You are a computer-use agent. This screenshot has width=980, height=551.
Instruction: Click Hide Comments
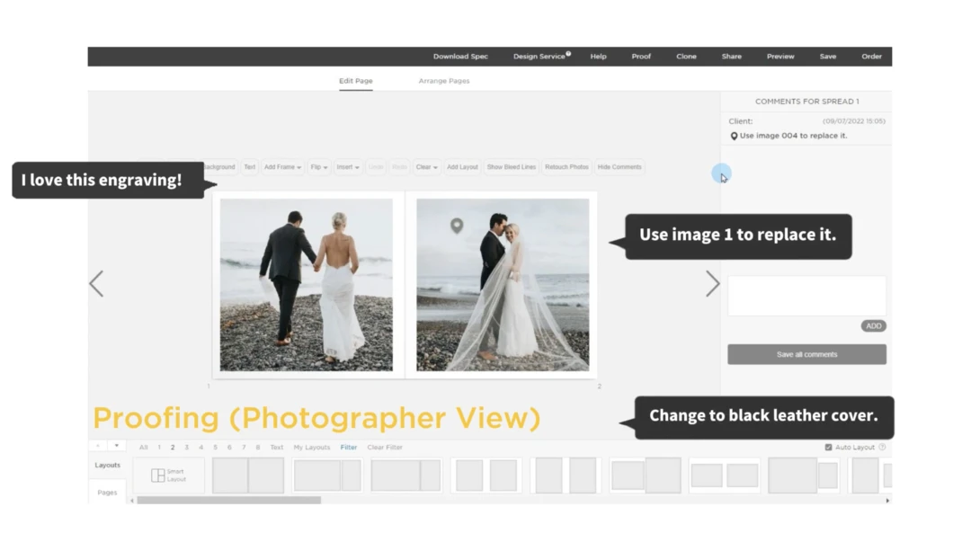pyautogui.click(x=619, y=167)
